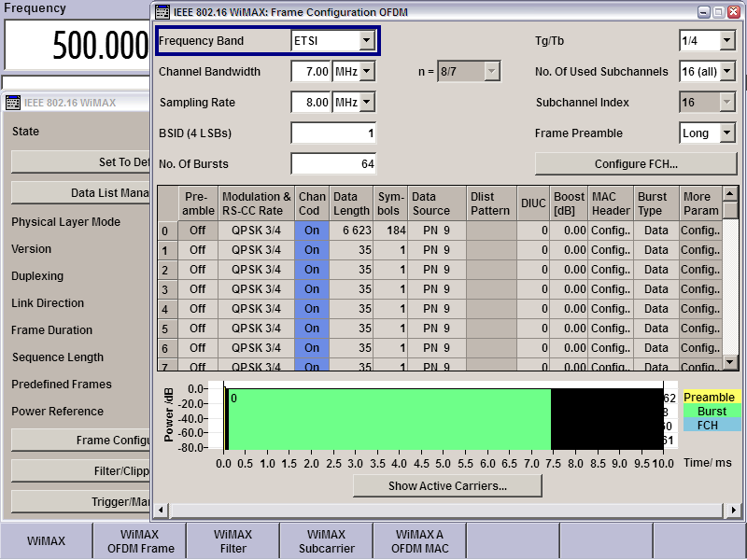Image resolution: width=747 pixels, height=560 pixels.
Task: Click DIUC 0 cell for burst 1
Action: pyautogui.click(x=533, y=250)
